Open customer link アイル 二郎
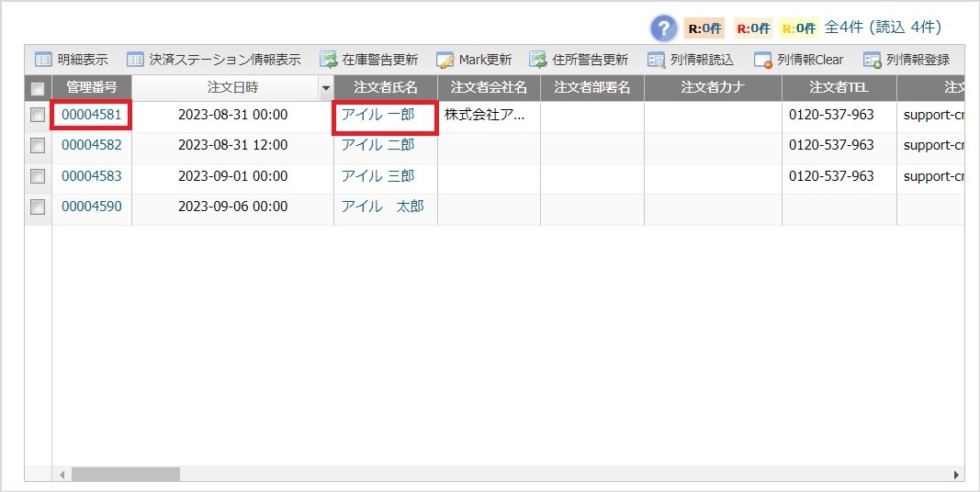Image resolution: width=980 pixels, height=492 pixels. (x=377, y=145)
